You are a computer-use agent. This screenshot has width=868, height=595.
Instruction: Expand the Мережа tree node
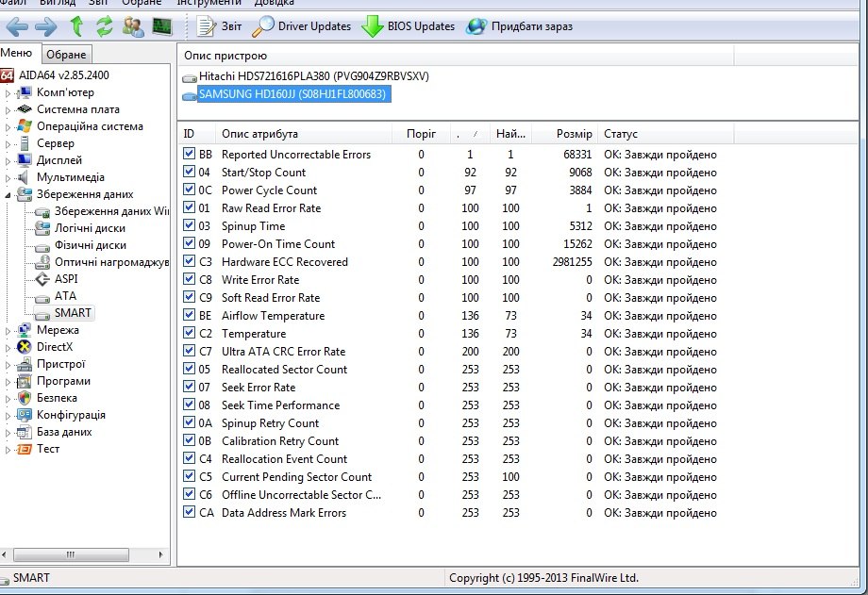tap(8, 330)
